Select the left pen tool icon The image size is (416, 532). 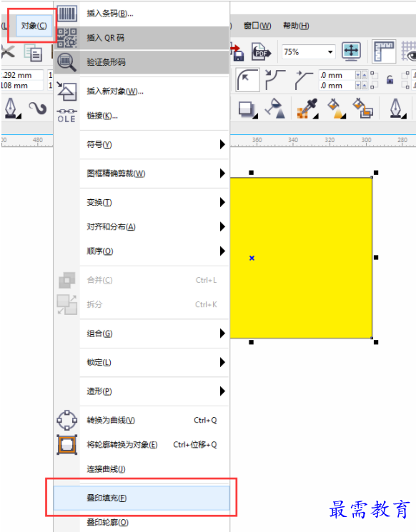12,109
